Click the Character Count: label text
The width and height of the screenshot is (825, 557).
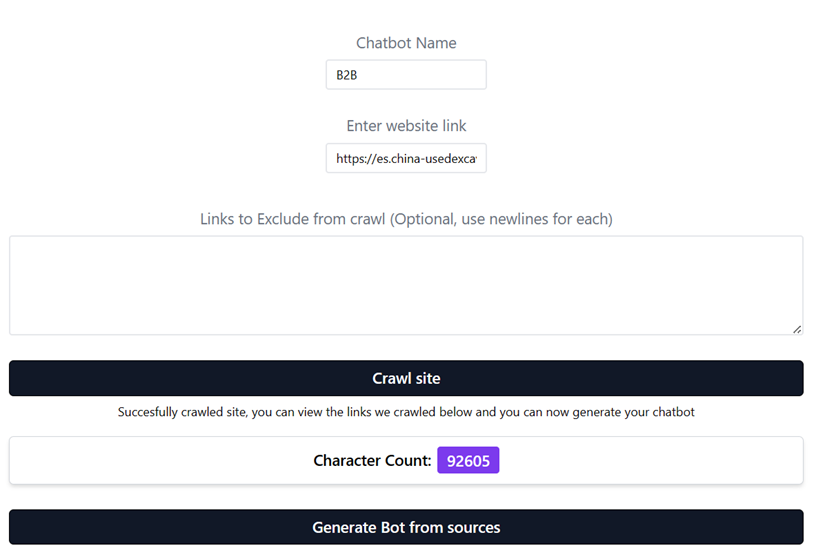(x=372, y=460)
